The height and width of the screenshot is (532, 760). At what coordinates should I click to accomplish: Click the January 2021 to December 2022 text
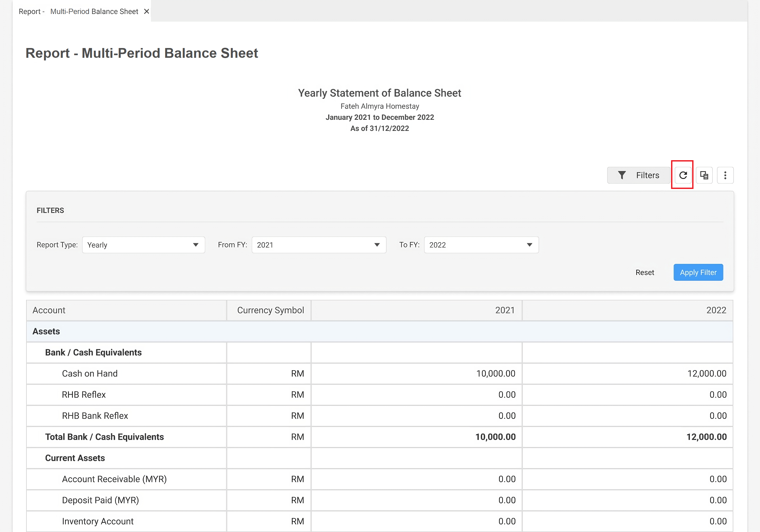click(x=380, y=117)
